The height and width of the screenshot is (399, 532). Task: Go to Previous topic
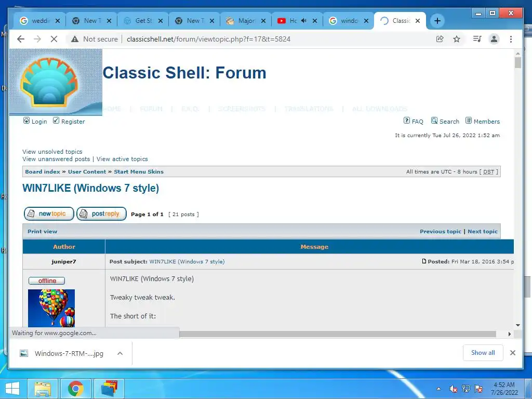coord(441,231)
